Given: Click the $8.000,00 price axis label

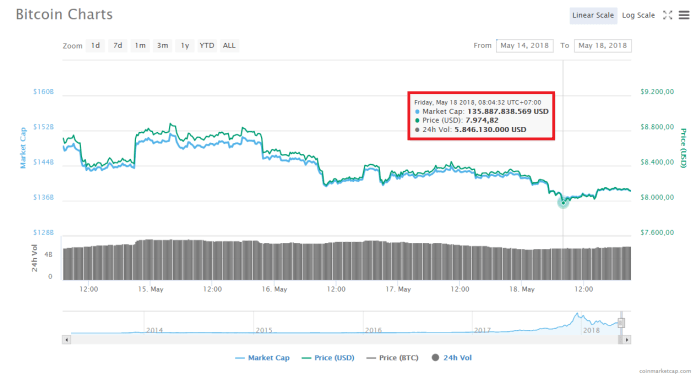Looking at the screenshot, I should pyautogui.click(x=657, y=197).
